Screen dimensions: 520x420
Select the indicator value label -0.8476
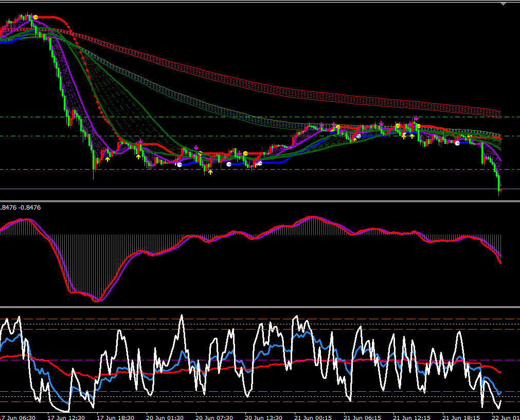[29, 208]
